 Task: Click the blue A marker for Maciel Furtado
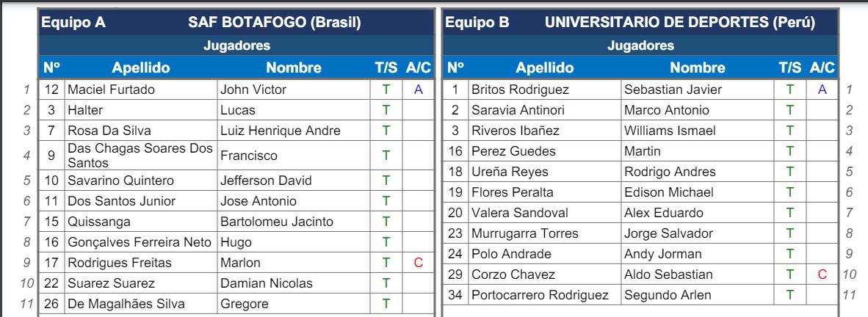tap(419, 90)
